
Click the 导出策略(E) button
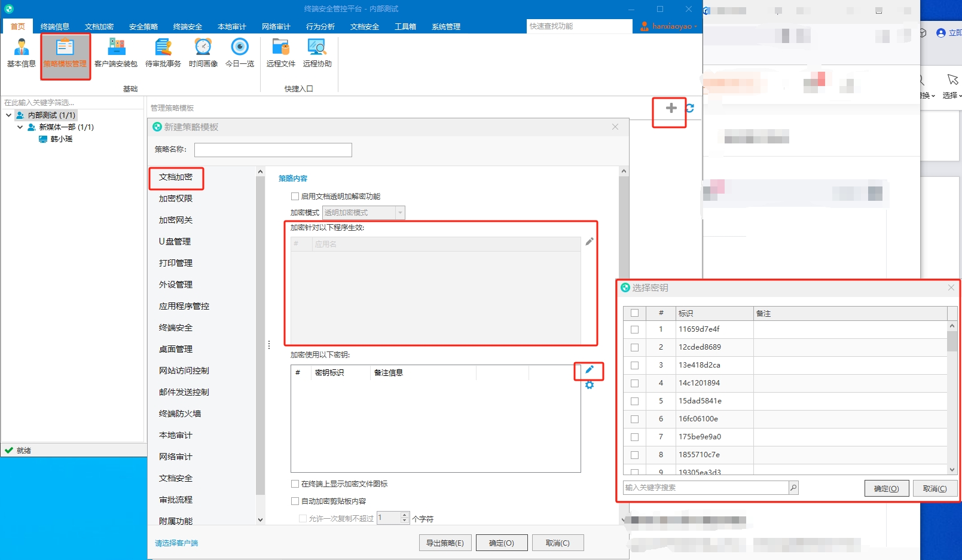point(445,543)
